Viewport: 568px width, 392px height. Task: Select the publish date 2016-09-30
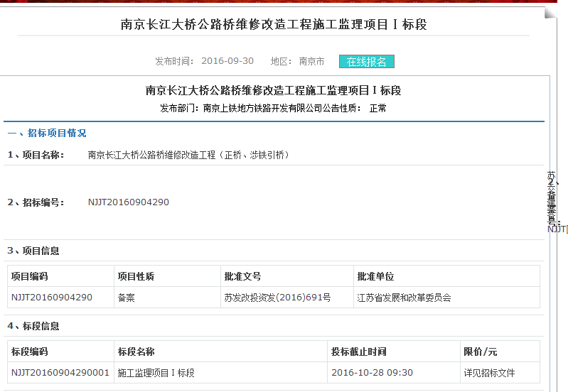click(x=227, y=61)
